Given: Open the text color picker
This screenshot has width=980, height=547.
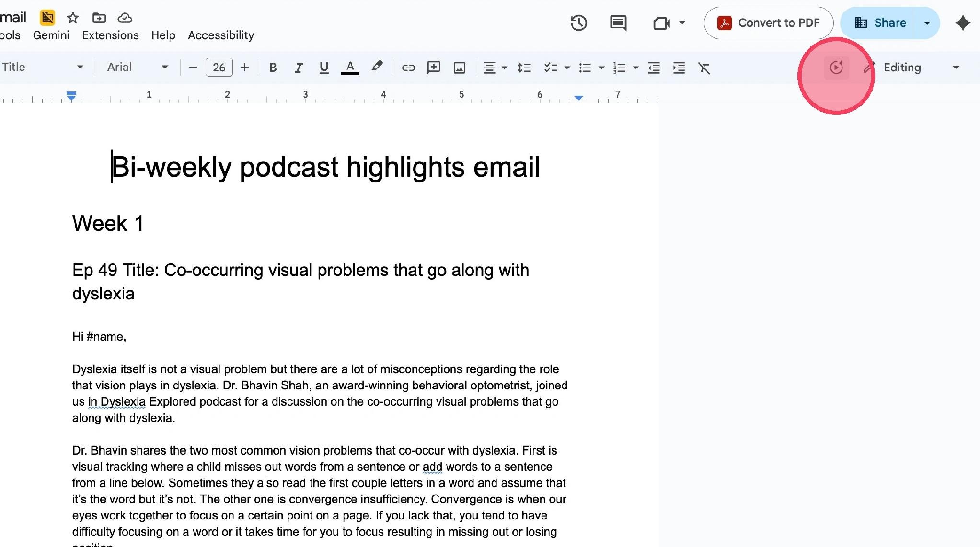Looking at the screenshot, I should pos(350,68).
